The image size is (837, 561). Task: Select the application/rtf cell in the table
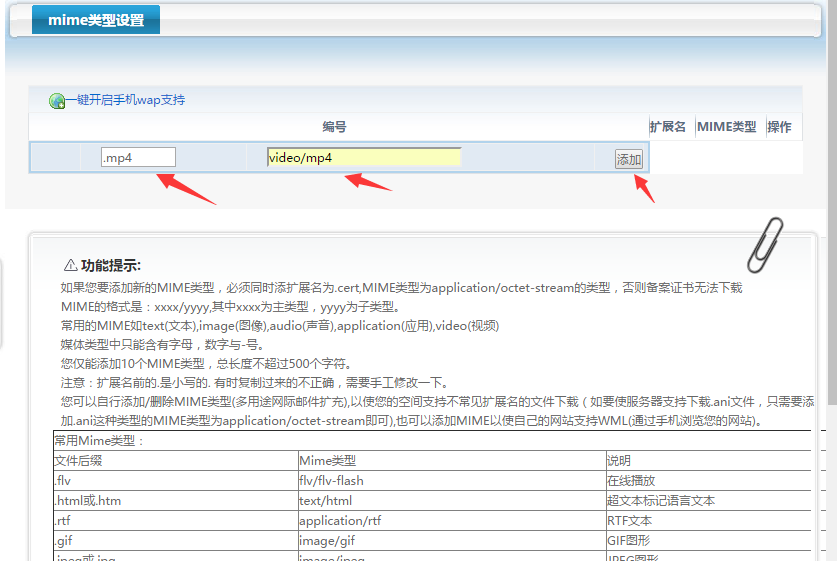pyautogui.click(x=340, y=520)
